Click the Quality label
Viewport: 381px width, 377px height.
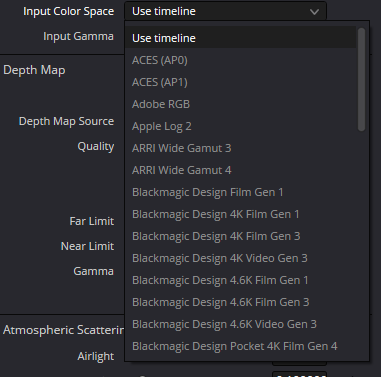(x=96, y=146)
